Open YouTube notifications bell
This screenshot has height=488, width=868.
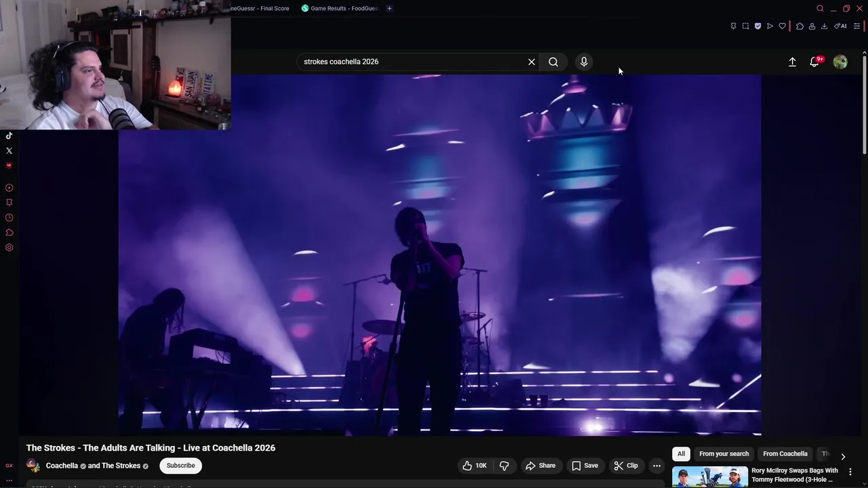pos(814,62)
